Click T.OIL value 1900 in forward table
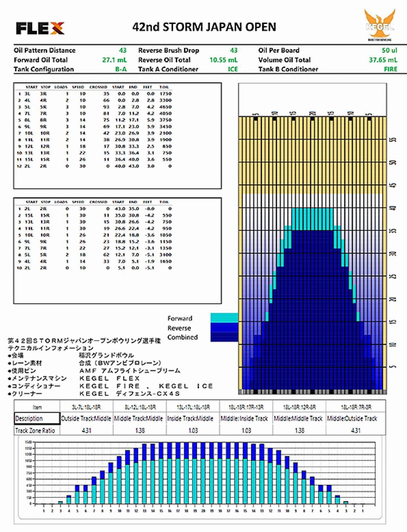The height and width of the screenshot is (532, 407). tap(165, 140)
